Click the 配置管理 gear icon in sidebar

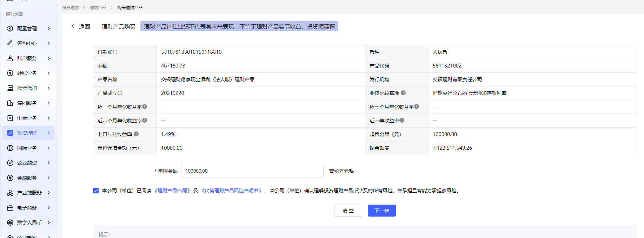click(x=10, y=28)
